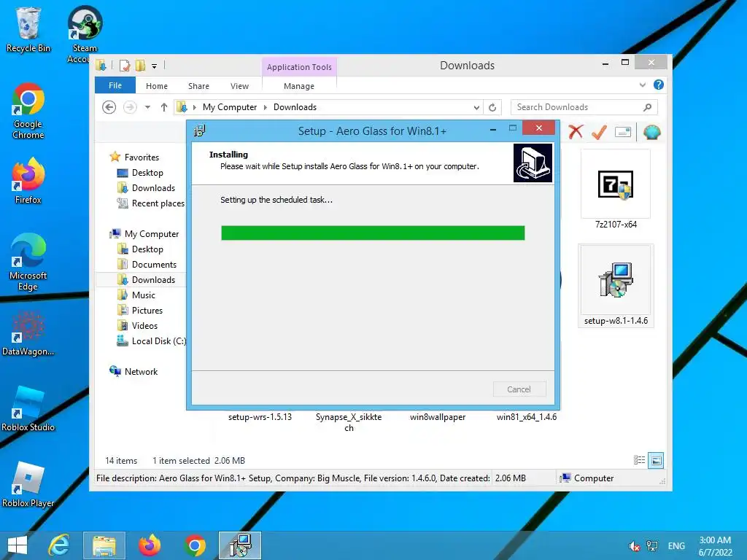Viewport: 747px width, 560px height.
Task: Open the Share ribbon tab
Action: click(x=198, y=86)
